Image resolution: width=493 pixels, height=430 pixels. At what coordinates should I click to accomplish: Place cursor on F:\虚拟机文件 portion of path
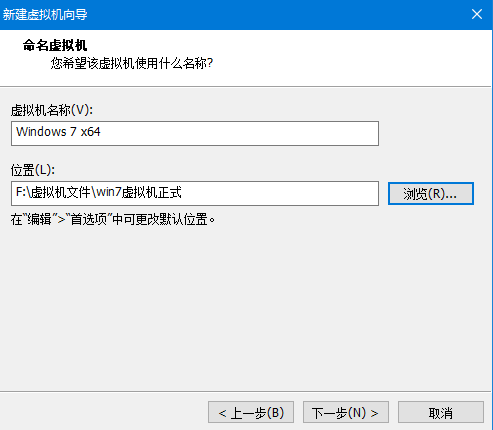(53, 192)
